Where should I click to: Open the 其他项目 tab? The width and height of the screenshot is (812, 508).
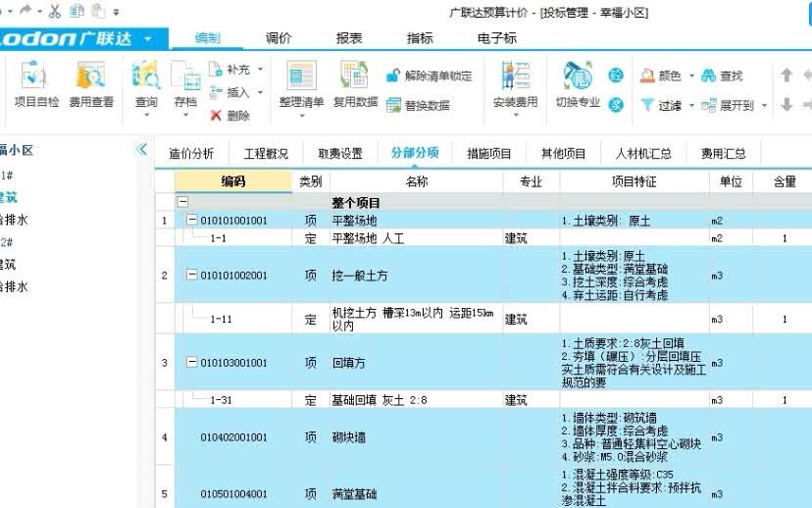tap(564, 153)
